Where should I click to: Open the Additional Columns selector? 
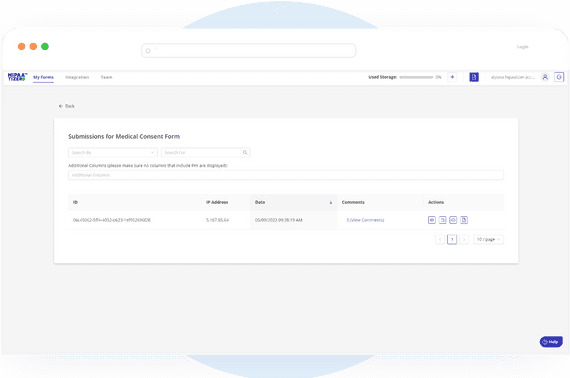click(x=286, y=175)
